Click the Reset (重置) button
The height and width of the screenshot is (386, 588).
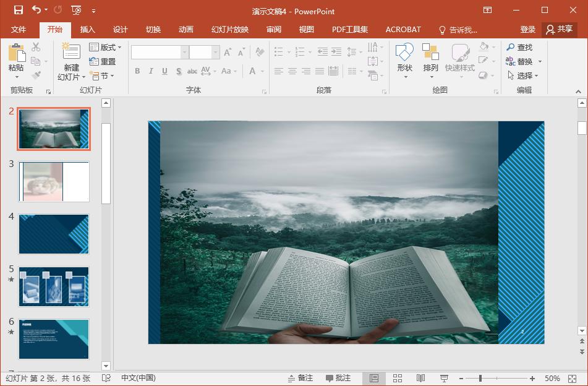click(x=103, y=62)
